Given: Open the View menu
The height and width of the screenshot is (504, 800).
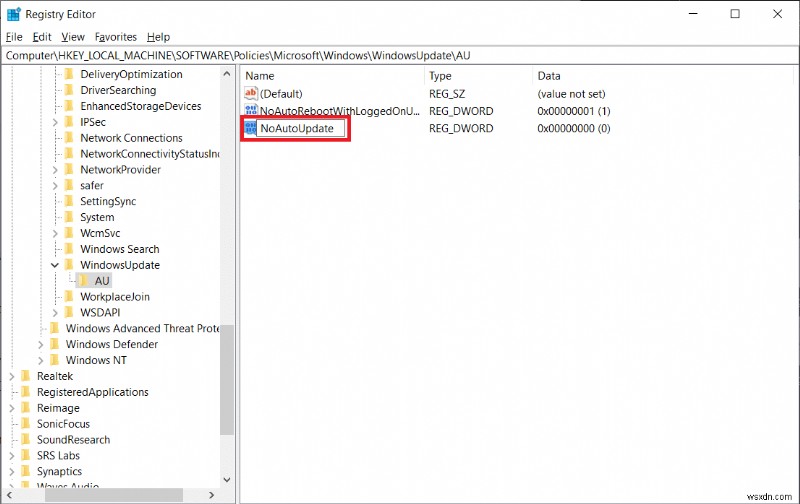Looking at the screenshot, I should pyautogui.click(x=73, y=37).
